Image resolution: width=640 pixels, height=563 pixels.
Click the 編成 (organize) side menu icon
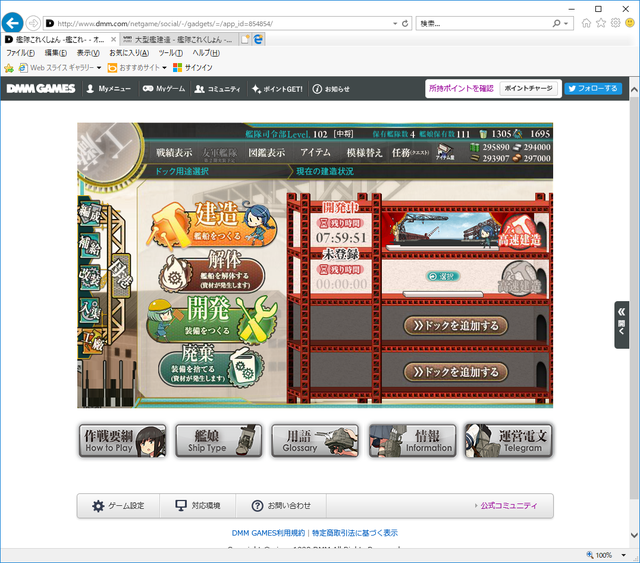[x=90, y=213]
